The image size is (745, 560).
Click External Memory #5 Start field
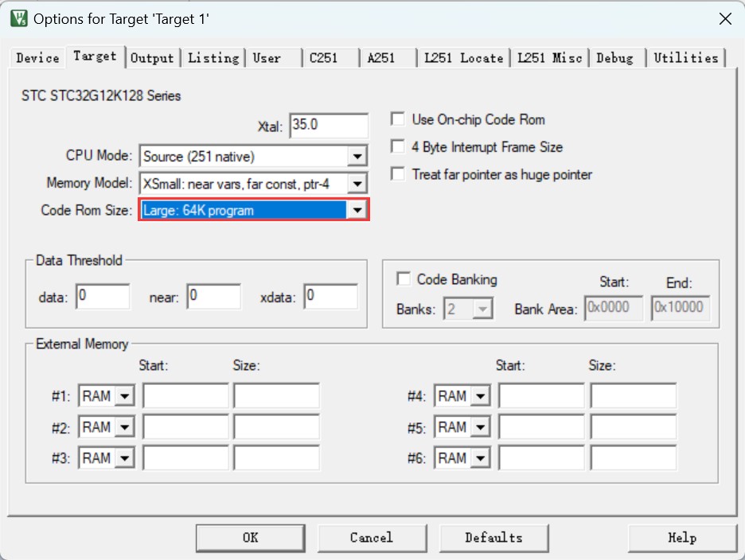point(541,427)
